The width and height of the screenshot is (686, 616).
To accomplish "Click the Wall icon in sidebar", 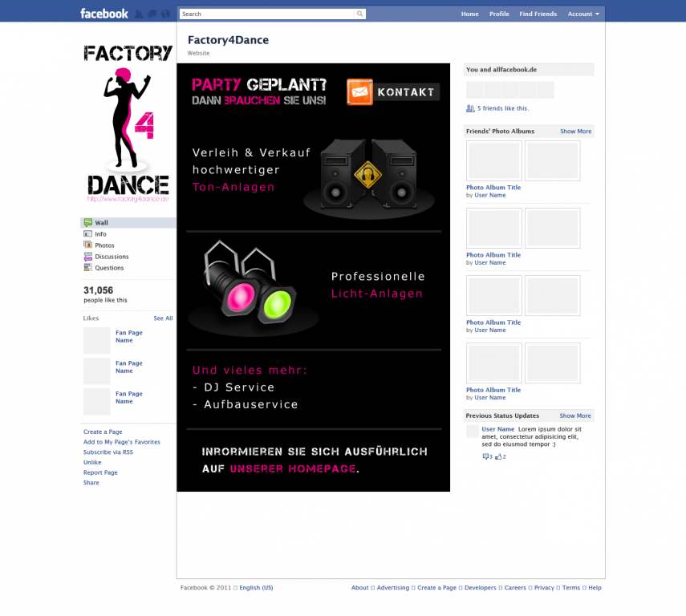I will tap(88, 222).
